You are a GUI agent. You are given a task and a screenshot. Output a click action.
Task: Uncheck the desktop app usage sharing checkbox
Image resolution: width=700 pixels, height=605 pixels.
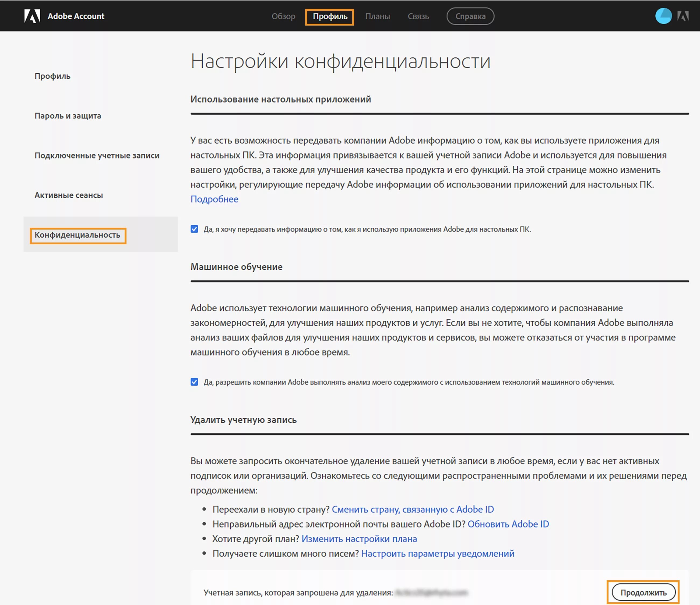pos(194,229)
